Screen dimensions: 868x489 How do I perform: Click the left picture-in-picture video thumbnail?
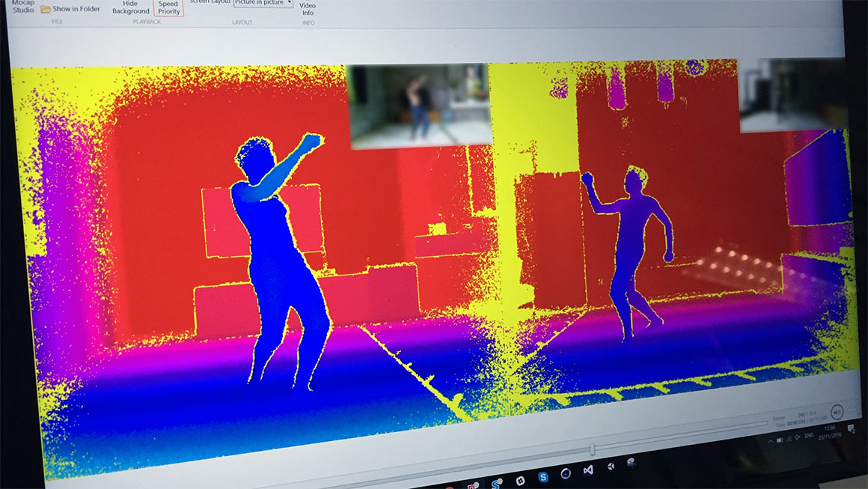421,106
